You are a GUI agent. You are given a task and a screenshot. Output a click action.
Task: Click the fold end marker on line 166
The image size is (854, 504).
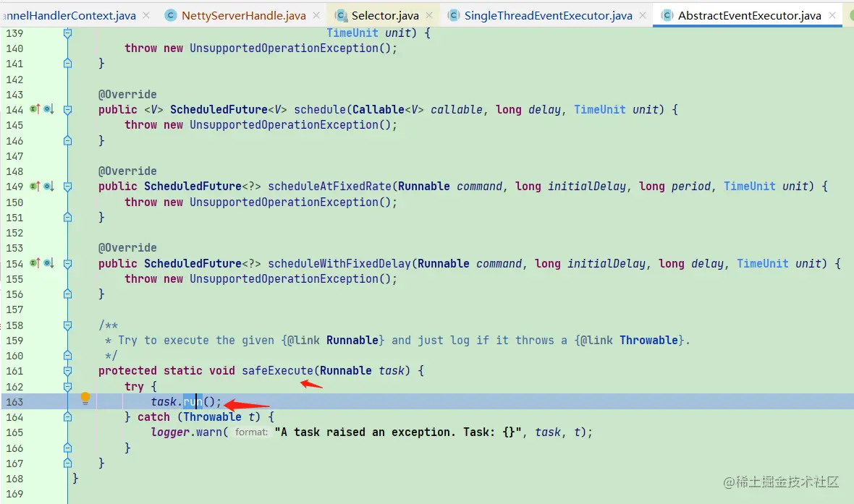(x=67, y=448)
